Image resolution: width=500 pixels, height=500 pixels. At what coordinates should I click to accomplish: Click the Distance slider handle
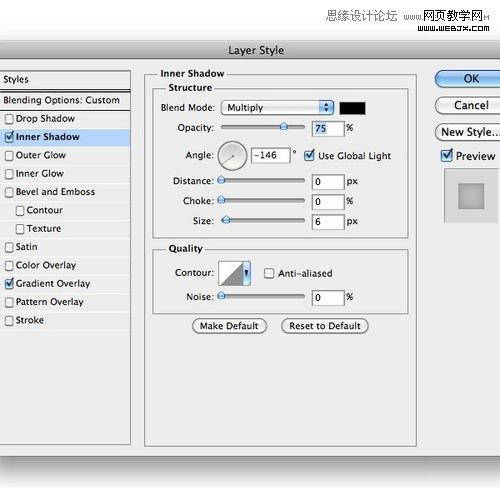pos(221,180)
